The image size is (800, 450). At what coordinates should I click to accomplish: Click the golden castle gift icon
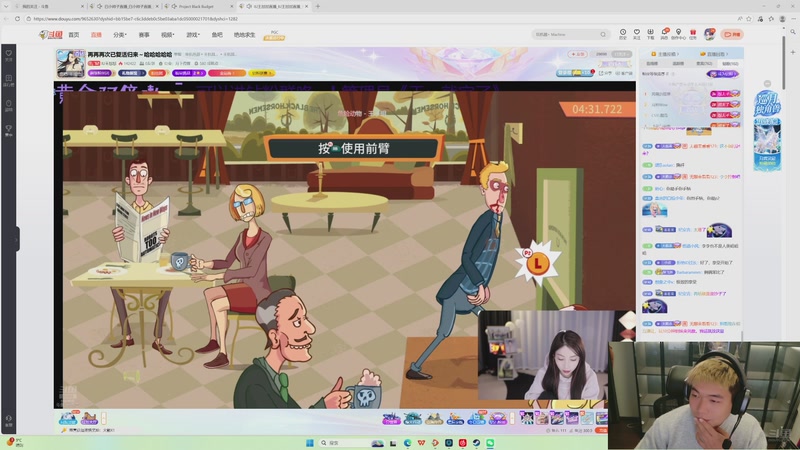click(x=434, y=419)
